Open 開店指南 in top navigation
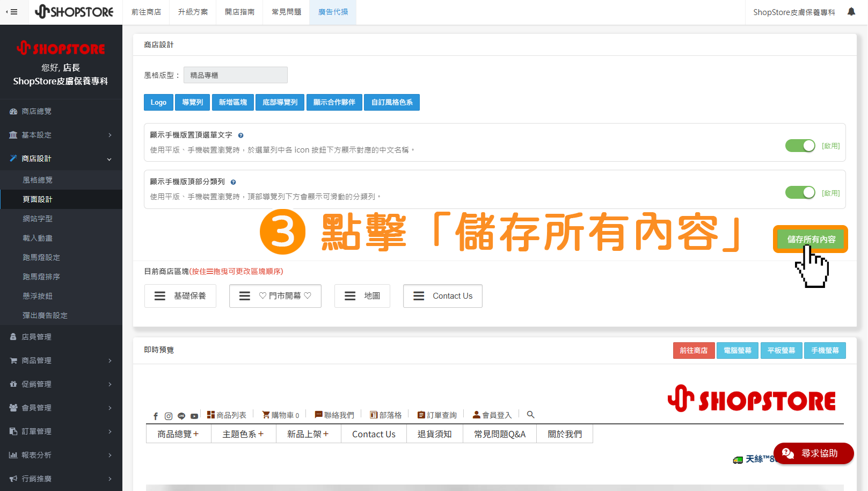The image size is (868, 491). [x=240, y=12]
